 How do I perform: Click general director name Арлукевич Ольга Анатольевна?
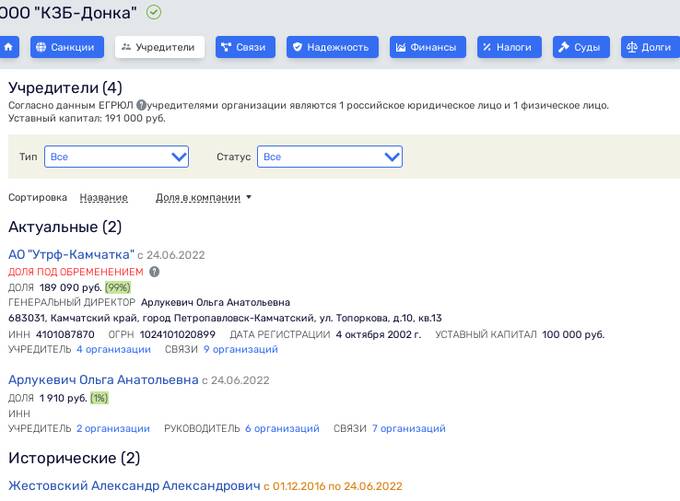(x=216, y=302)
